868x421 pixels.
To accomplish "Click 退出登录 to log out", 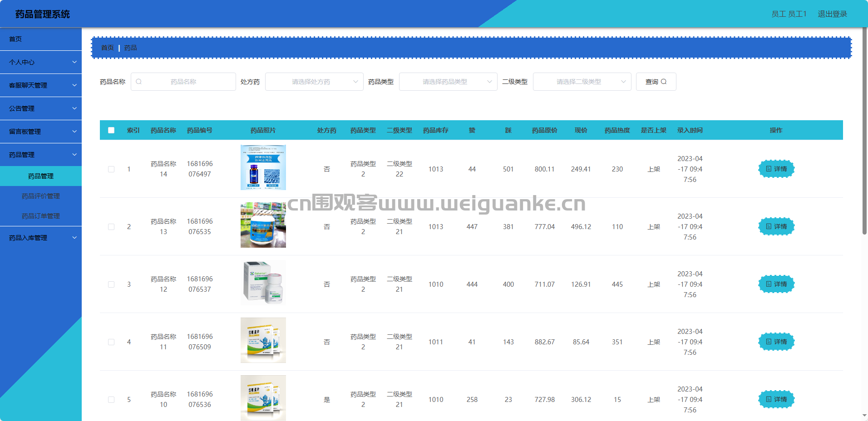I will pos(833,14).
